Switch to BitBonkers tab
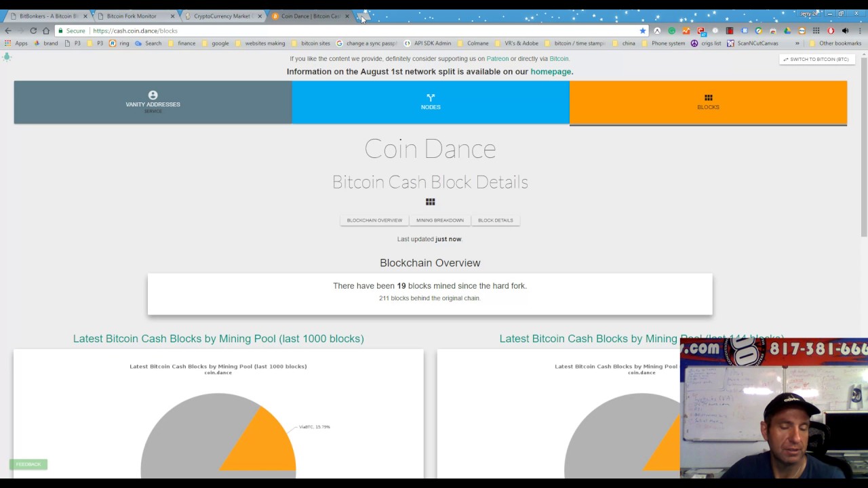Viewport: 868px width, 488px height. click(x=46, y=16)
